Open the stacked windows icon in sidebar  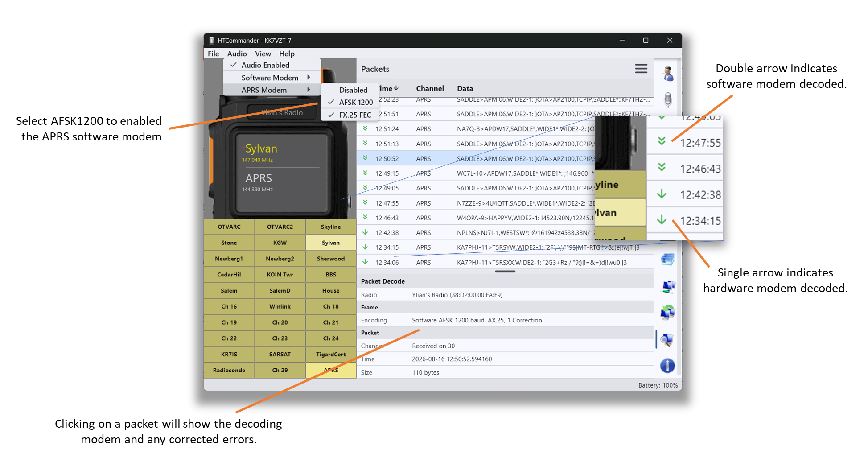pyautogui.click(x=668, y=259)
